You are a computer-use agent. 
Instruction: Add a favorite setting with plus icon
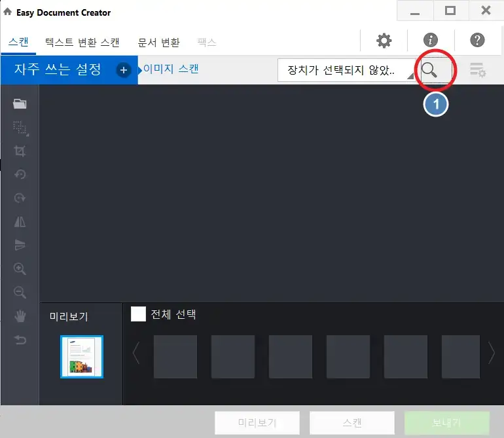click(x=124, y=70)
